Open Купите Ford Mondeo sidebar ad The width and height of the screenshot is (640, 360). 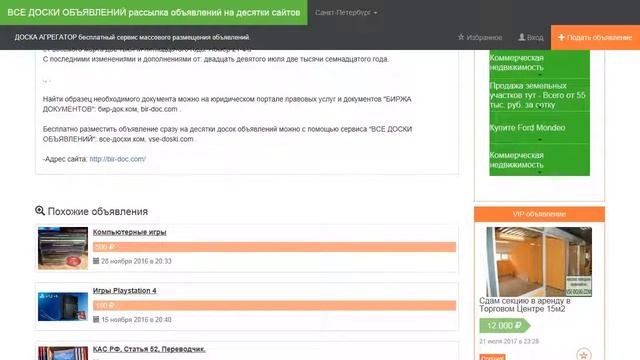[x=539, y=128]
